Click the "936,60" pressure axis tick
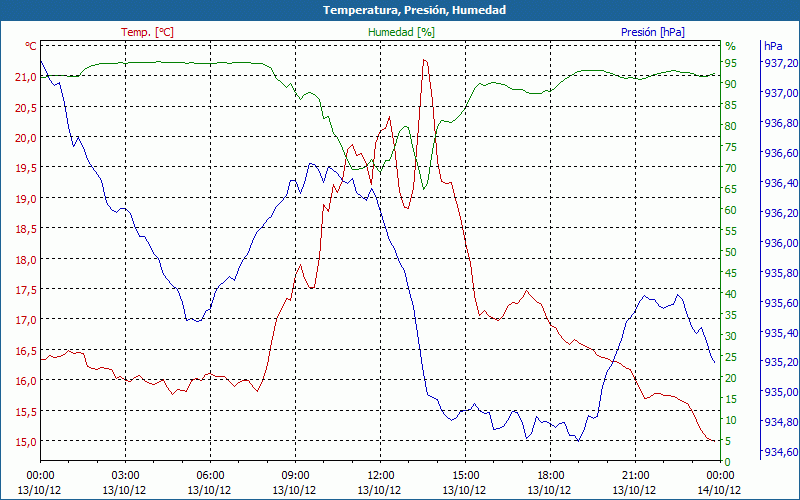Image resolution: width=800 pixels, height=500 pixels. click(780, 153)
